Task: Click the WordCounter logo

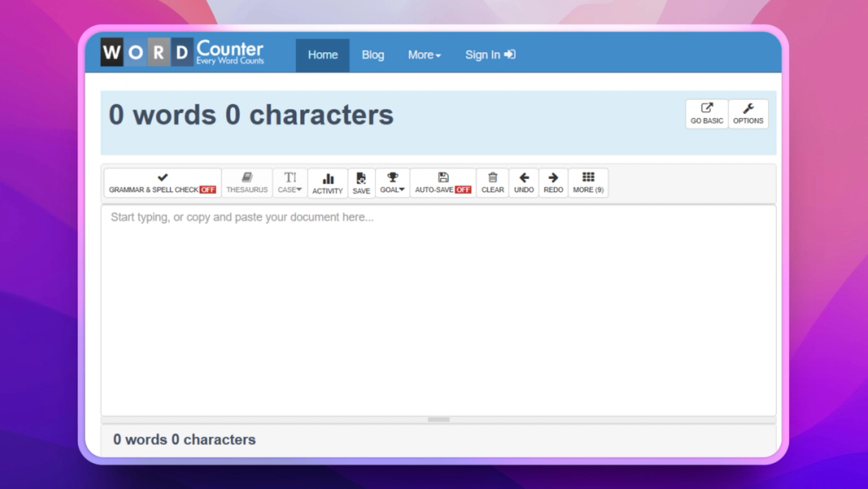Action: [182, 52]
